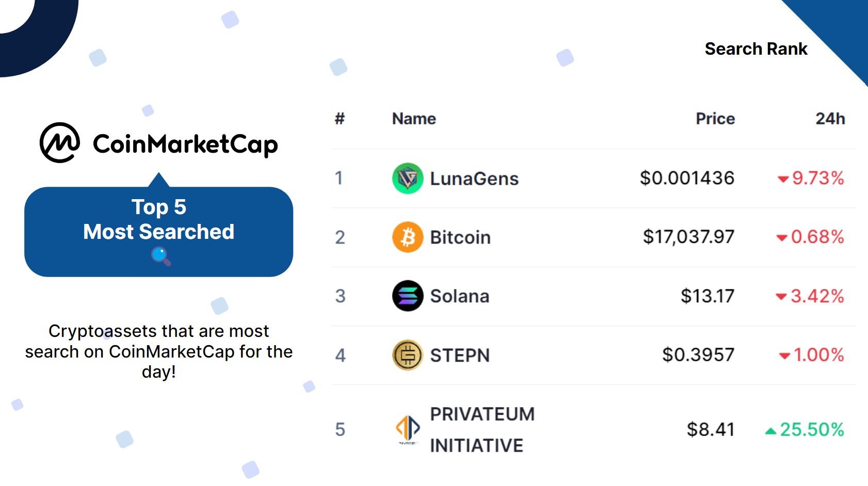Image resolution: width=868 pixels, height=486 pixels.
Task: Click the orange Bitcoin logo icon
Action: (408, 237)
